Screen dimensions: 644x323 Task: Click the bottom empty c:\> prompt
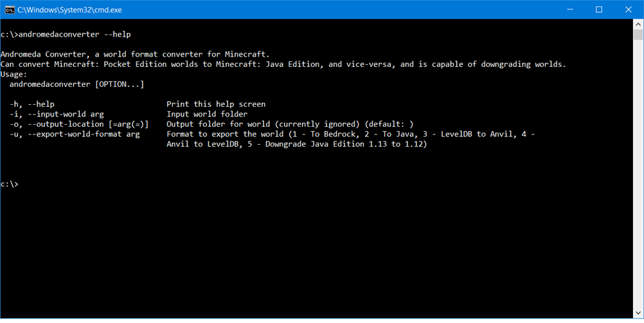(x=10, y=184)
